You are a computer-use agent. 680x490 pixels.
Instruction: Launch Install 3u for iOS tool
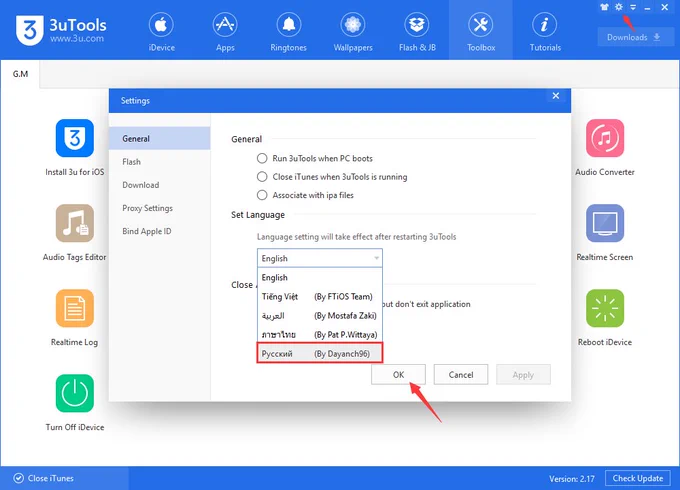[x=75, y=147]
